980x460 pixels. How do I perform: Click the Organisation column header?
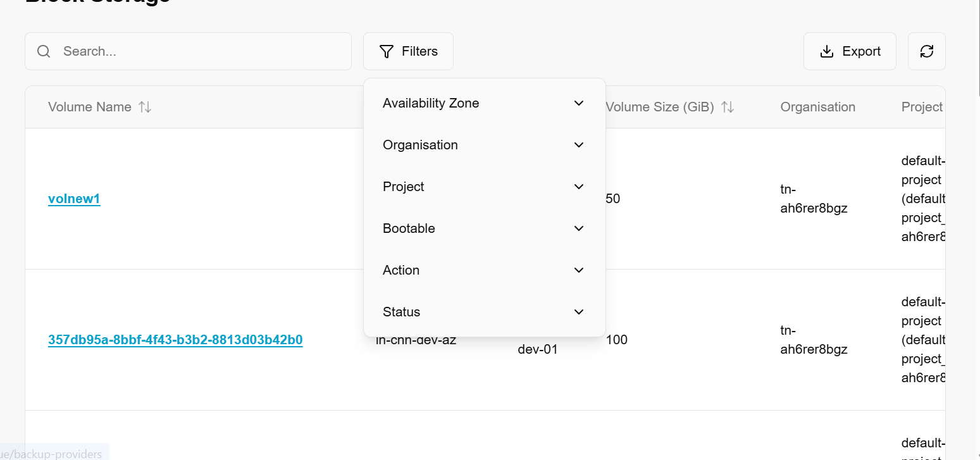point(817,107)
